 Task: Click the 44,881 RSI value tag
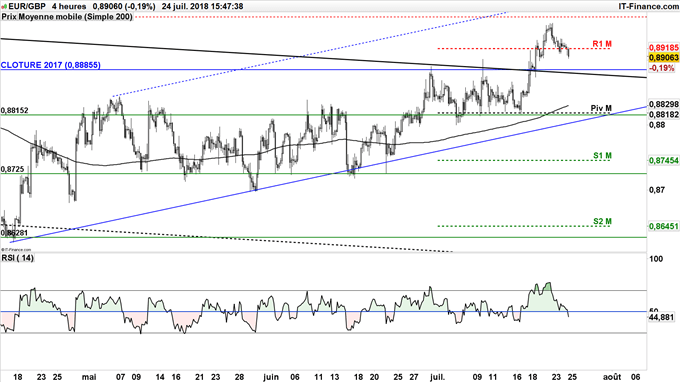pyautogui.click(x=662, y=317)
